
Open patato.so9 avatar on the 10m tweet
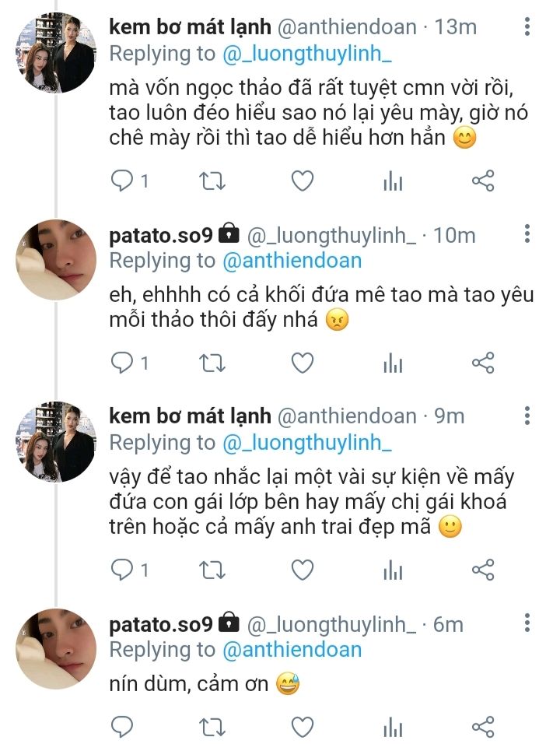(56, 260)
